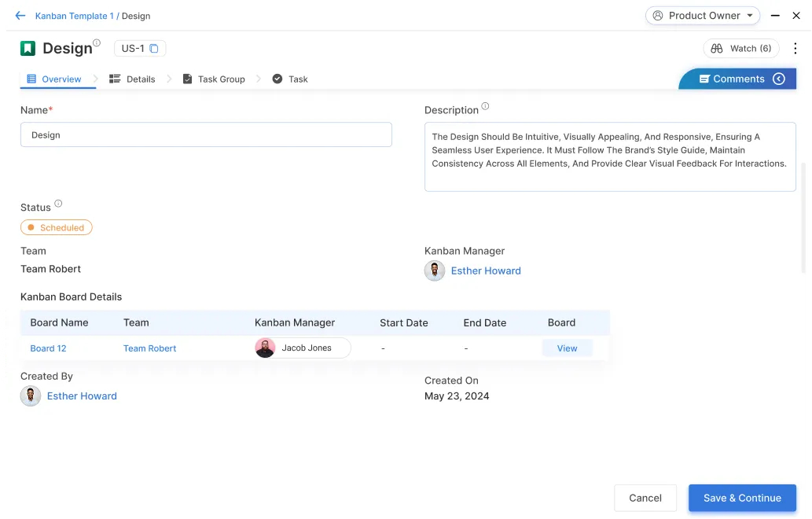The image size is (812, 519).
Task: Click the Scheduled status badge
Action: click(x=56, y=227)
